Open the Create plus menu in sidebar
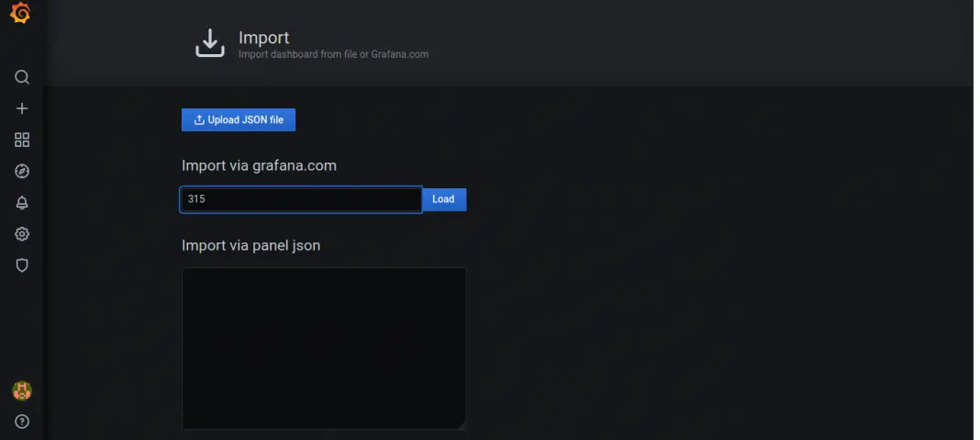Image resolution: width=980 pixels, height=440 pixels. [22, 108]
